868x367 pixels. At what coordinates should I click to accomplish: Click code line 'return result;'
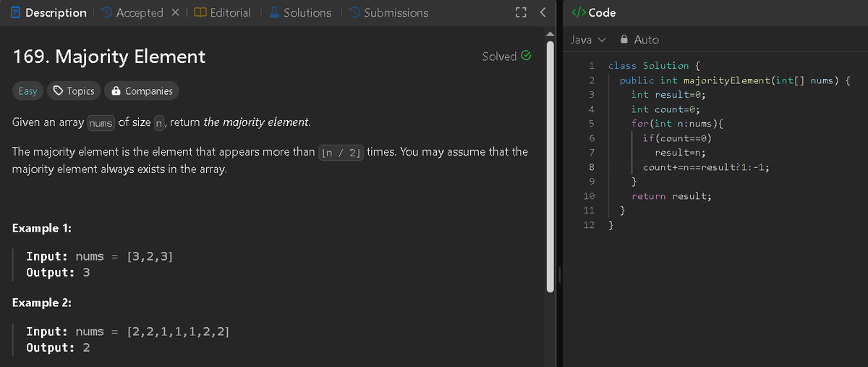(x=672, y=196)
